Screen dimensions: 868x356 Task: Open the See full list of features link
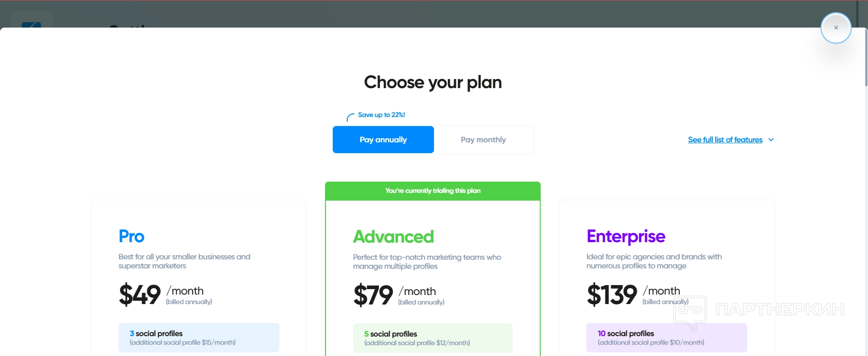[x=725, y=140]
